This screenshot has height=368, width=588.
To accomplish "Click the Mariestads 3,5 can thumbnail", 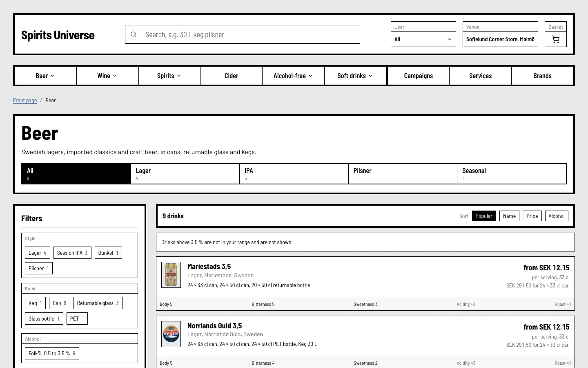I will coord(171,275).
